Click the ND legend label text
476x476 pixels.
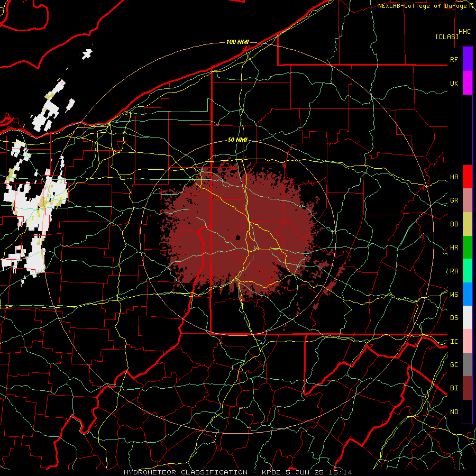[x=454, y=412]
